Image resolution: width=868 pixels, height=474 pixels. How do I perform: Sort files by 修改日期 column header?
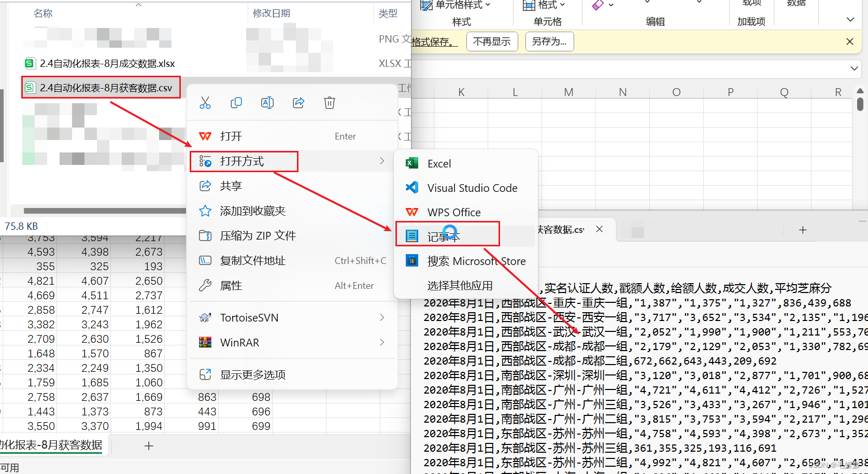coord(272,13)
